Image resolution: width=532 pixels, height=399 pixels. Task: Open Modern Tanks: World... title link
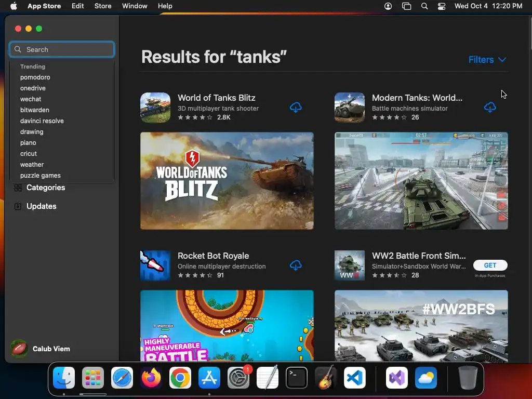tap(417, 98)
